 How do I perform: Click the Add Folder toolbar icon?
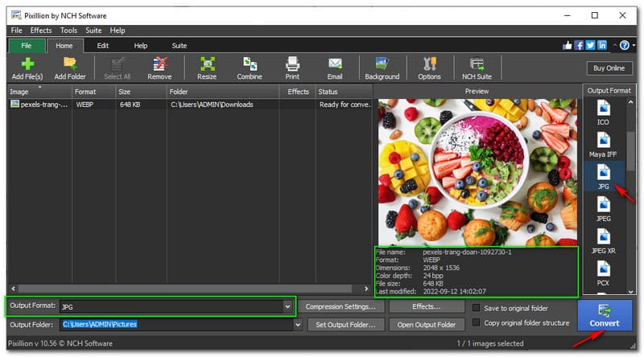point(70,64)
